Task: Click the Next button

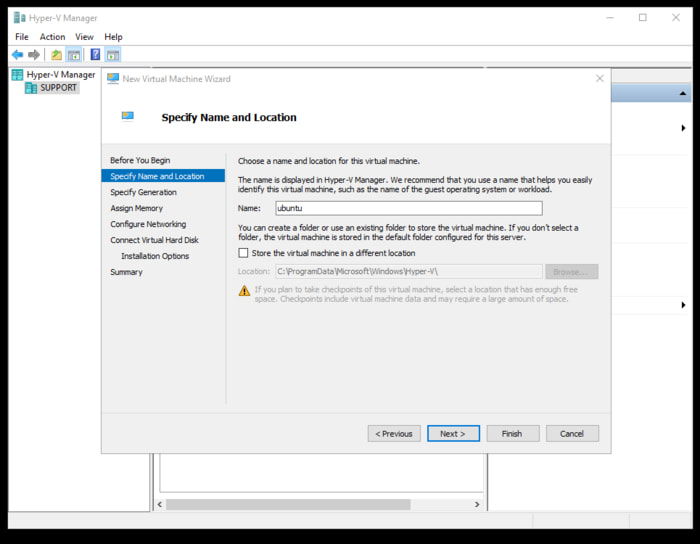Action: (453, 433)
